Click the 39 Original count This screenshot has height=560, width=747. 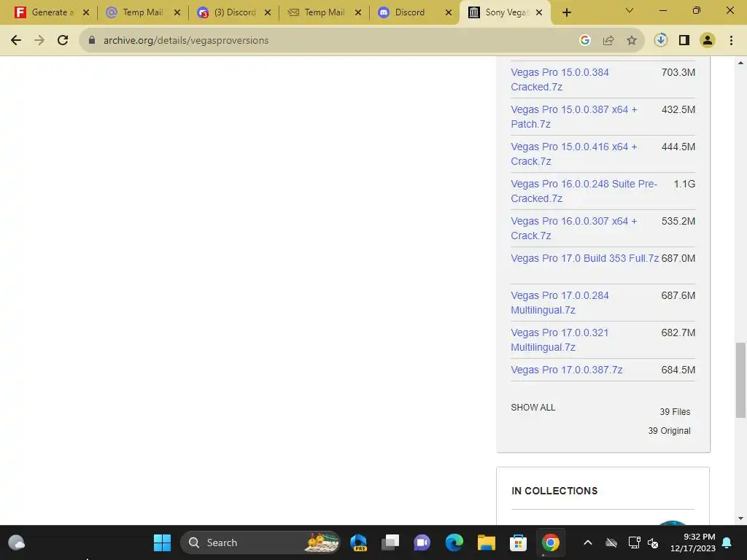click(x=669, y=430)
